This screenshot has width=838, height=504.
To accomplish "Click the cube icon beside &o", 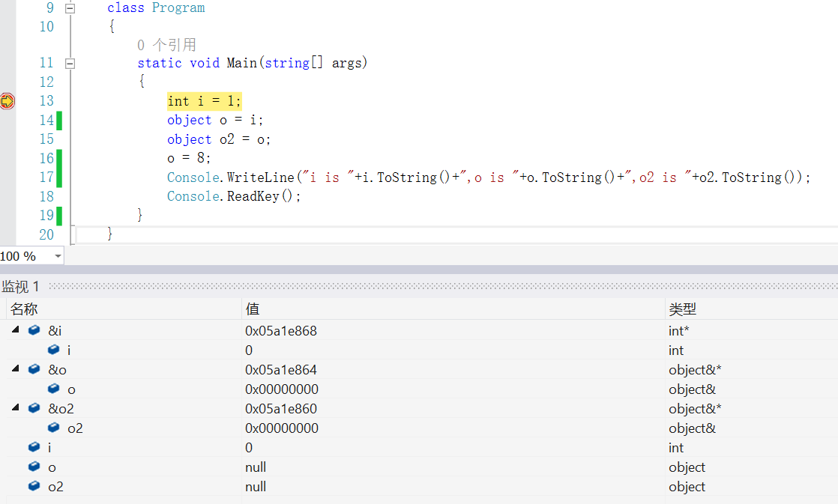I will point(34,369).
